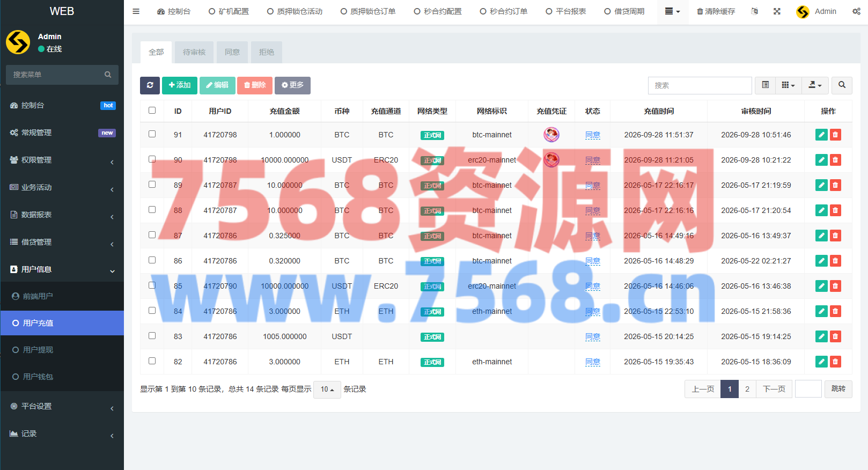Switch to the 拒绝 tab

[x=267, y=52]
